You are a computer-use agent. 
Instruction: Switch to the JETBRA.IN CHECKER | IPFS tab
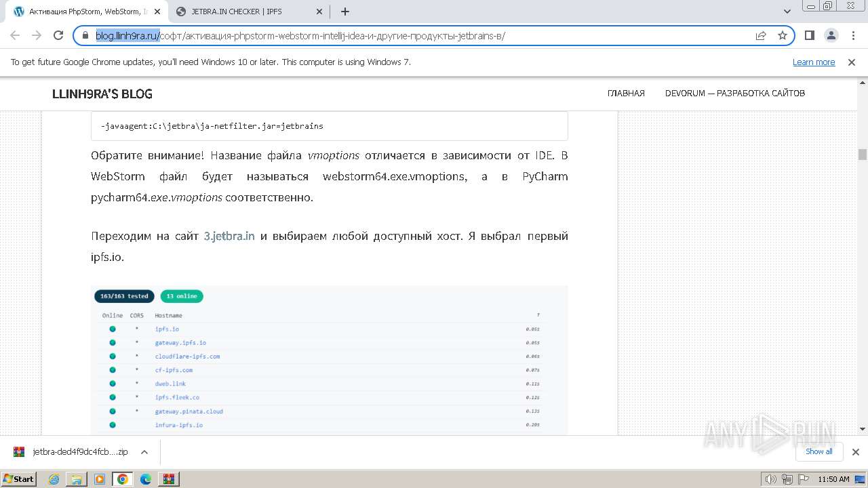[x=249, y=12]
